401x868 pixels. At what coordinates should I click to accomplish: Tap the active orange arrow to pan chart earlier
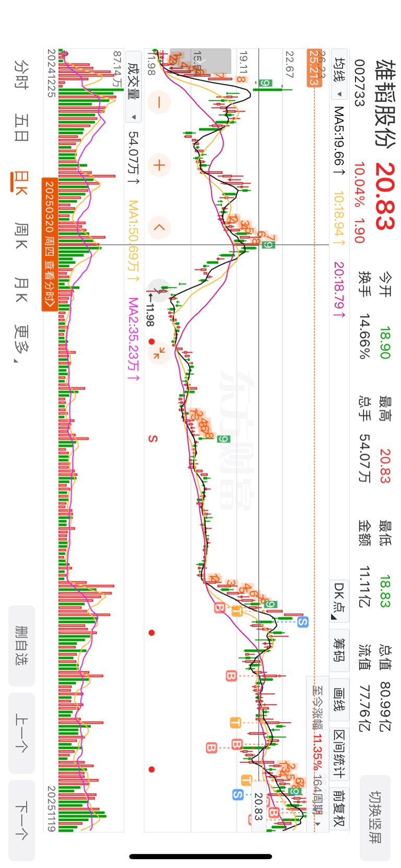(x=159, y=228)
